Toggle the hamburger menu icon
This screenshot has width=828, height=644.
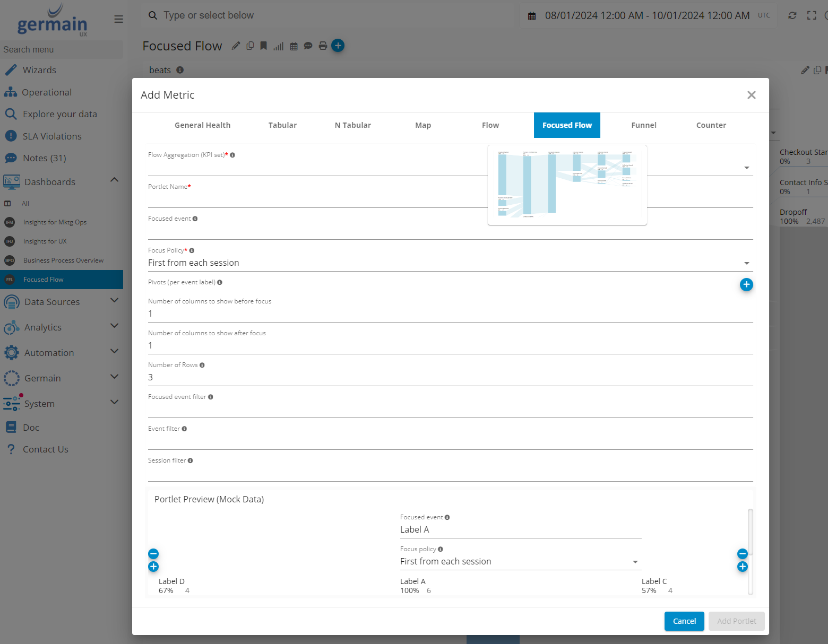[118, 19]
